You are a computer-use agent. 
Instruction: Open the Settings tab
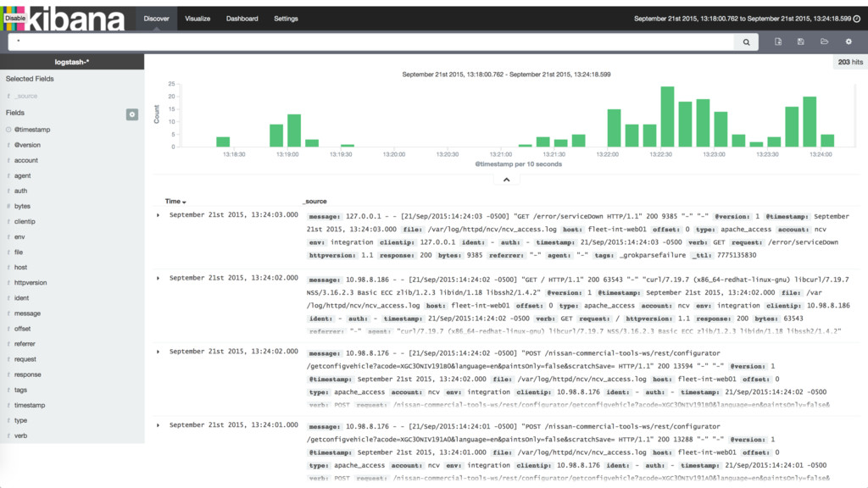pyautogui.click(x=286, y=19)
